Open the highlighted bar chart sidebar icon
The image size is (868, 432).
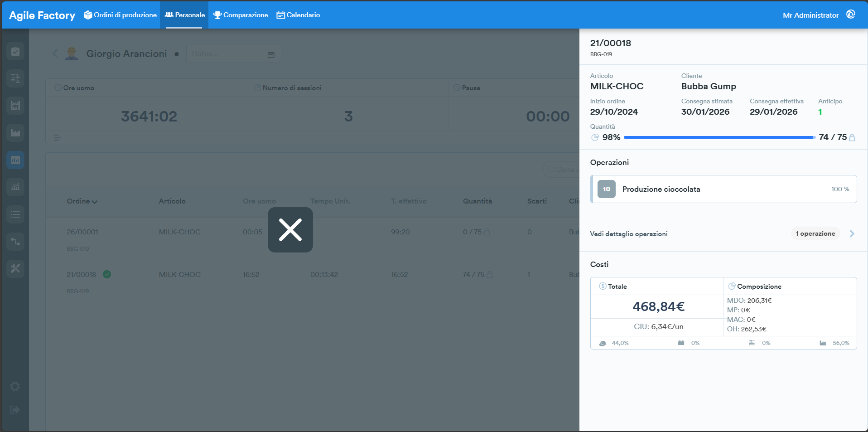coord(15,160)
